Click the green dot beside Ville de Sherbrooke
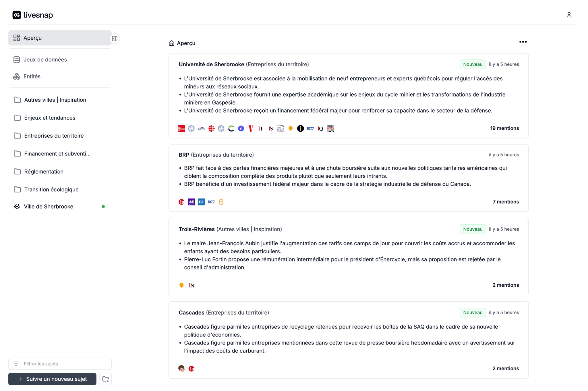 coord(103,207)
